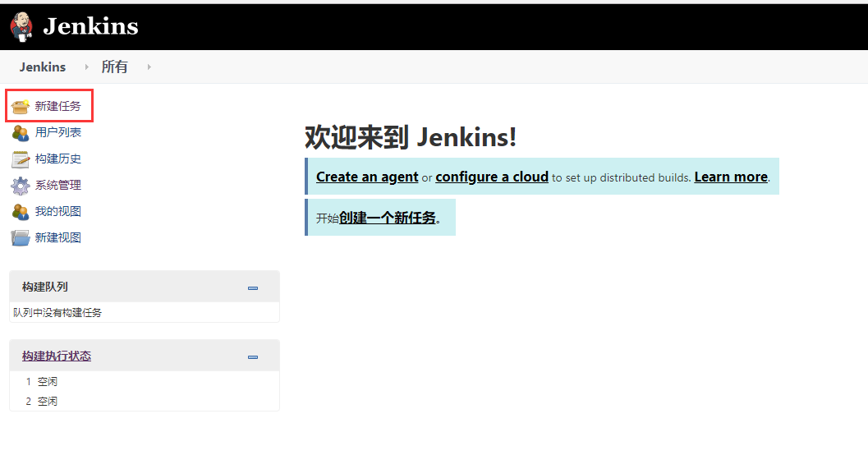Screen dimensions: 868x469
Task: Click the Jenkins butler logo icon
Action: click(21, 26)
